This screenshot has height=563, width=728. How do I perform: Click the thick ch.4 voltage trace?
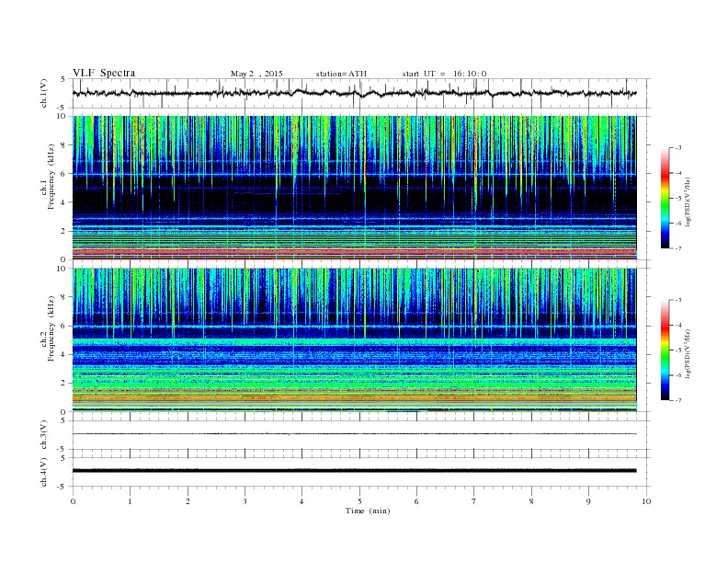click(354, 471)
